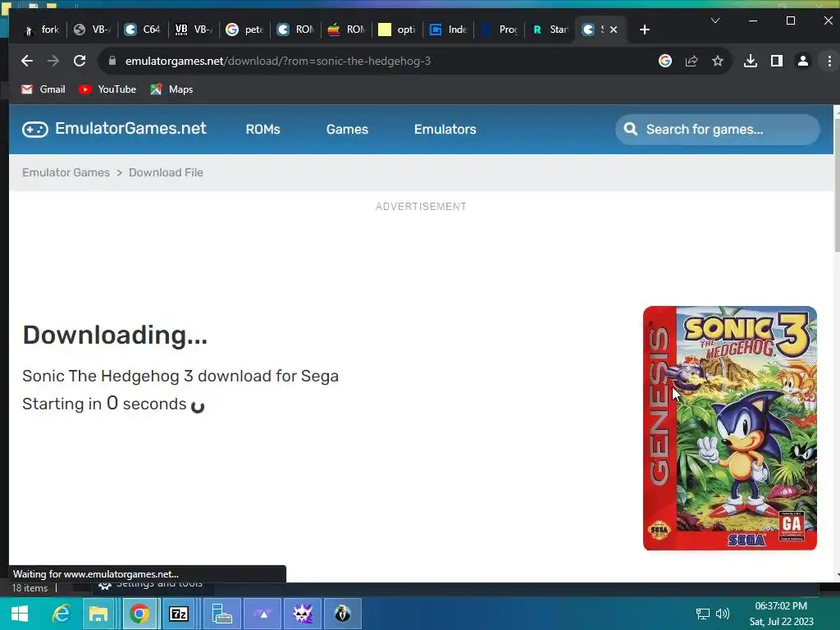Toggle the browser side panel

point(776,61)
